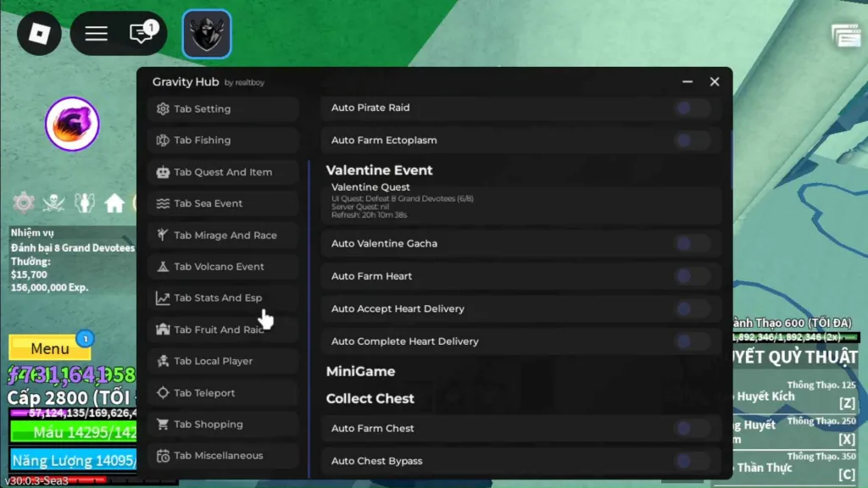Click the Tab Volcano Event icon
Screen dimensions: 868x488
(x=163, y=267)
